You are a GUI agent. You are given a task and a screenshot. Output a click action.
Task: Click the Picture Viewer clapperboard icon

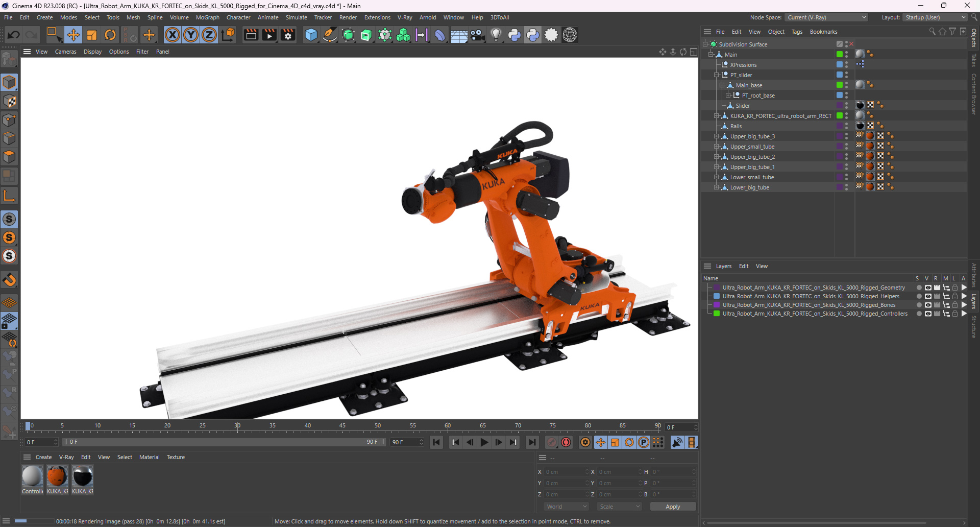[269, 35]
